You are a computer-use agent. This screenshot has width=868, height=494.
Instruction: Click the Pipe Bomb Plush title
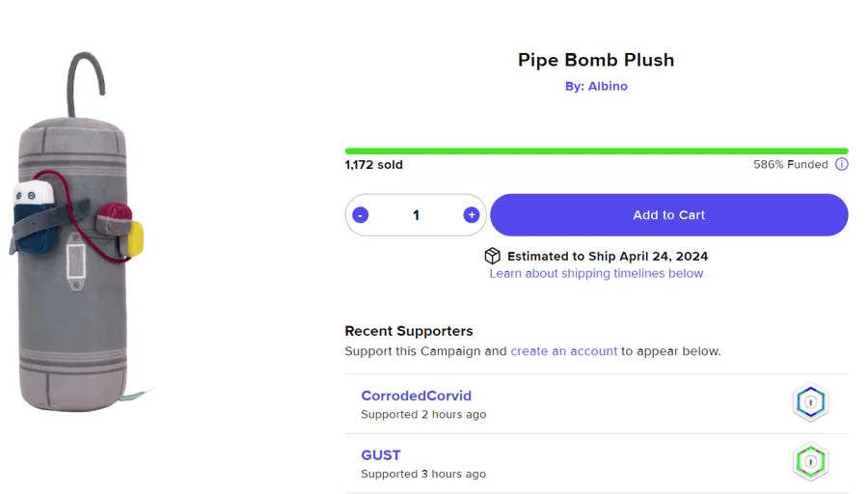[596, 60]
